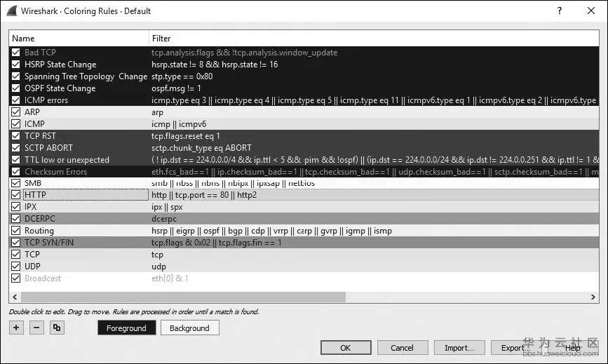
Task: Toggle the TTL low or unexpected checkbox
Action: click(x=16, y=160)
